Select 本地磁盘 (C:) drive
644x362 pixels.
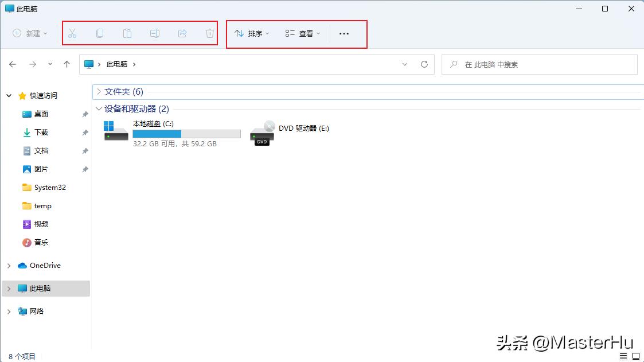[173, 134]
